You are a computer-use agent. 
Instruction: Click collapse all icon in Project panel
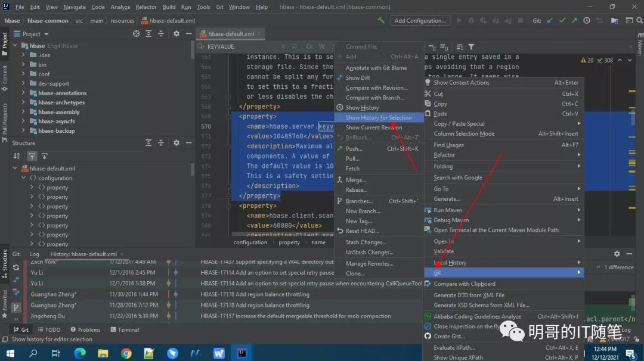(x=160, y=33)
